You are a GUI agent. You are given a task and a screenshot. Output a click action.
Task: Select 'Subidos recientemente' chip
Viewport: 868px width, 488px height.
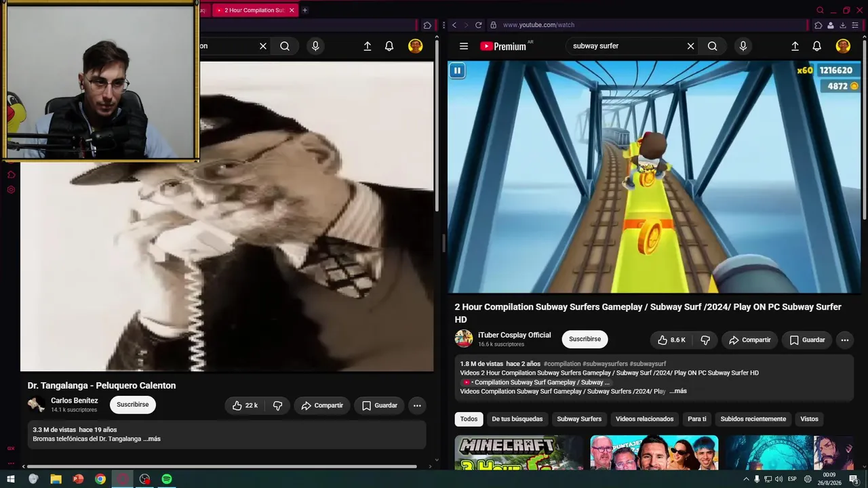coord(753,419)
